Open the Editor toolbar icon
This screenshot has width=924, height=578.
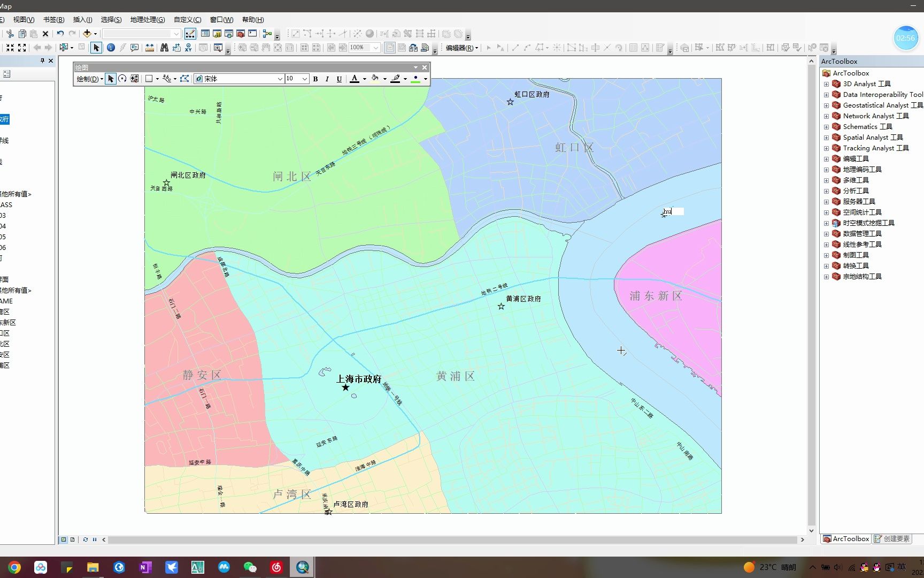coord(190,34)
